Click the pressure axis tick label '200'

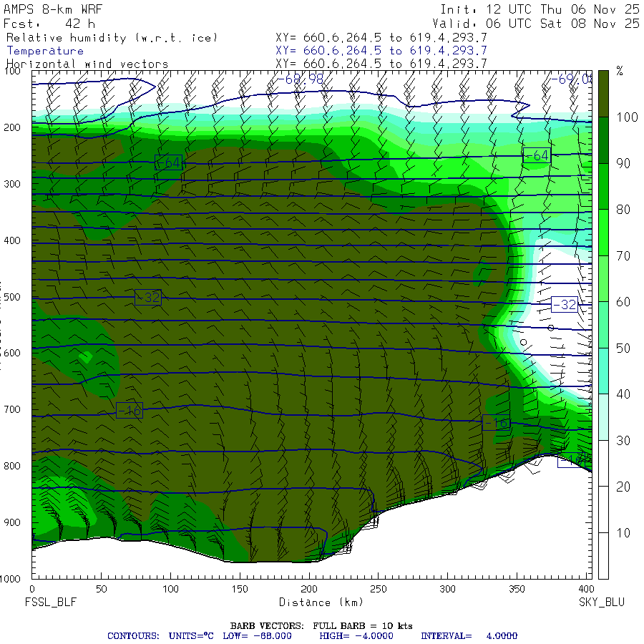(x=12, y=127)
